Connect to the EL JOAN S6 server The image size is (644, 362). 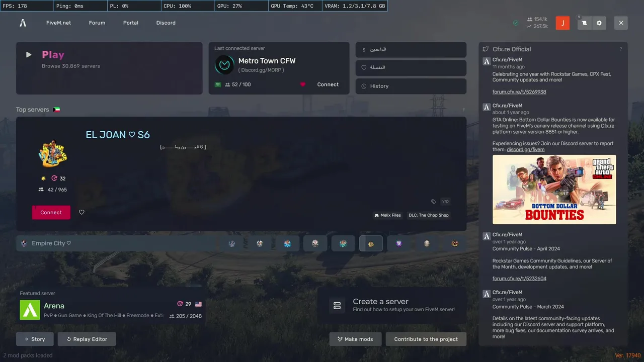(x=51, y=212)
